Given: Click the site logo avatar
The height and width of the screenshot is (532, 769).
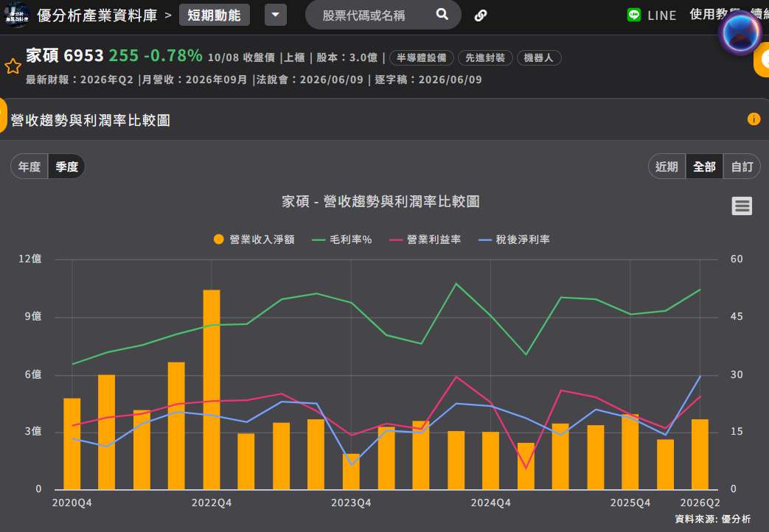Looking at the screenshot, I should click(x=16, y=15).
